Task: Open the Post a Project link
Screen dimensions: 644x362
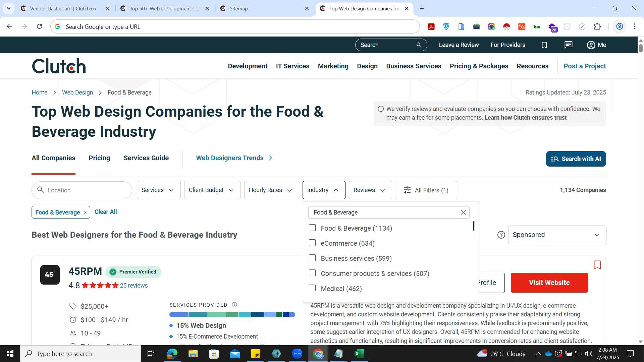Action: pos(585,66)
